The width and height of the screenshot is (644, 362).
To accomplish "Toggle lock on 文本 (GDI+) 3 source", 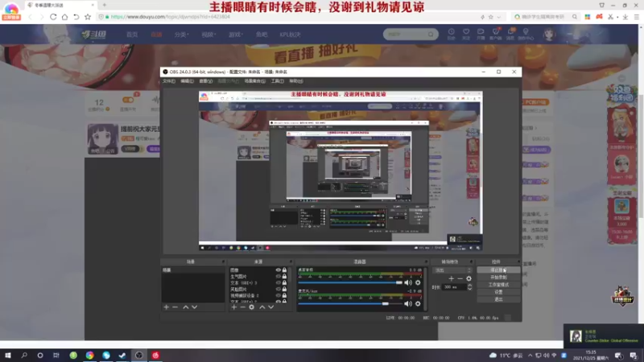I will 284,283.
